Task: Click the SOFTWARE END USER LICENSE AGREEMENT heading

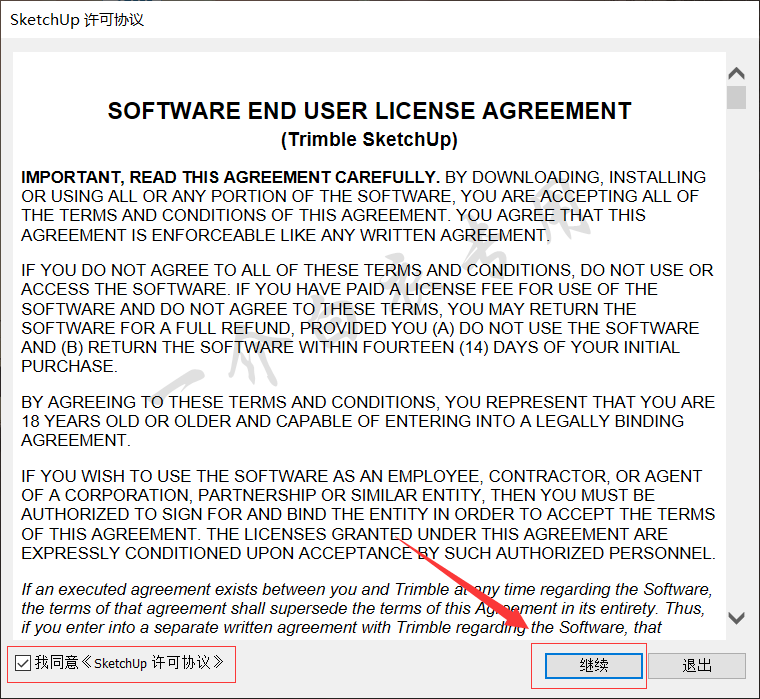Action: [369, 111]
